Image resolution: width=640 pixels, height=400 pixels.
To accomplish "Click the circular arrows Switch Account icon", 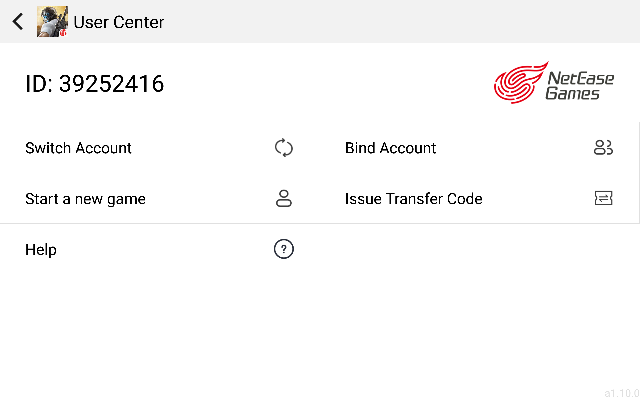I will [284, 148].
